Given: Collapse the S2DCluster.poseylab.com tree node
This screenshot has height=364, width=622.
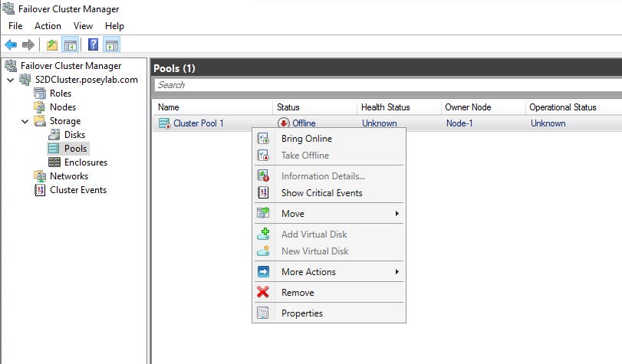Looking at the screenshot, I should pyautogui.click(x=10, y=80).
